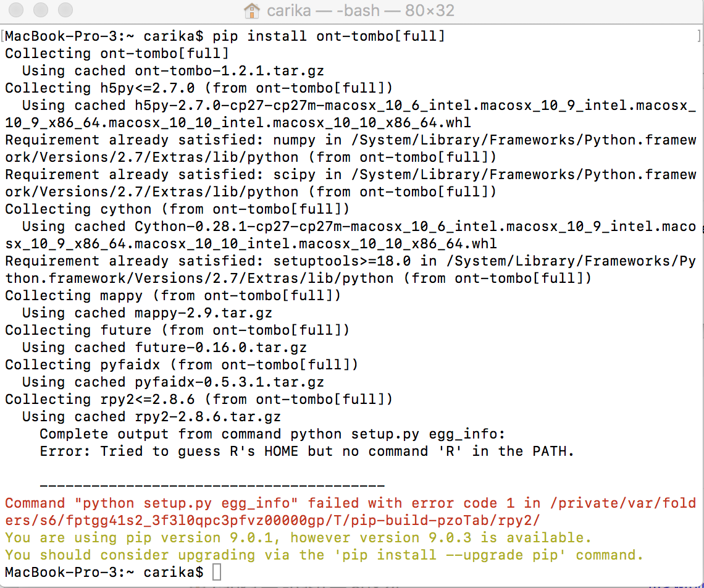704x588 pixels.
Task: Click the yellow minimize traffic light
Action: tap(40, 10)
